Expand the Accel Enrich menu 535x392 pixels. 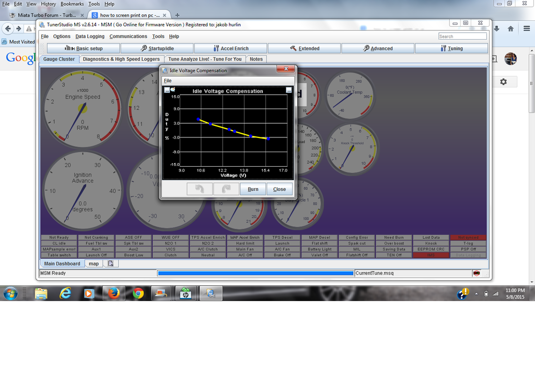230,48
